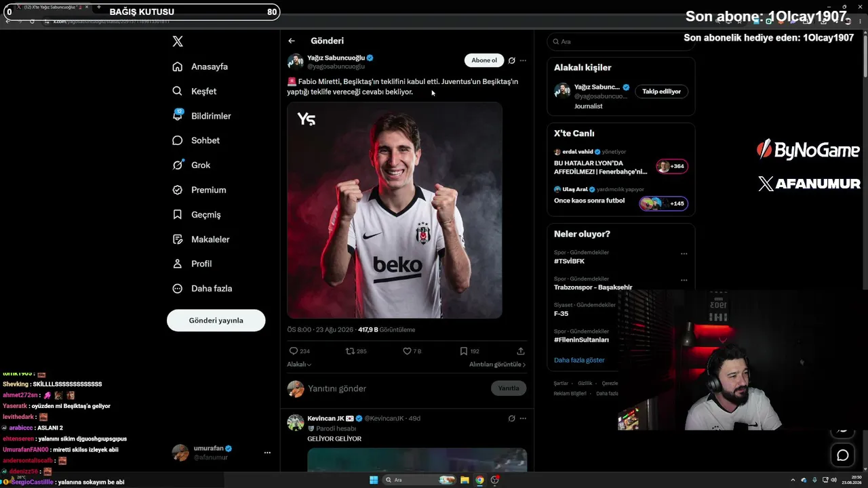This screenshot has width=868, height=488.
Task: Open more options for #TSvİBFK trend
Action: coord(684,253)
